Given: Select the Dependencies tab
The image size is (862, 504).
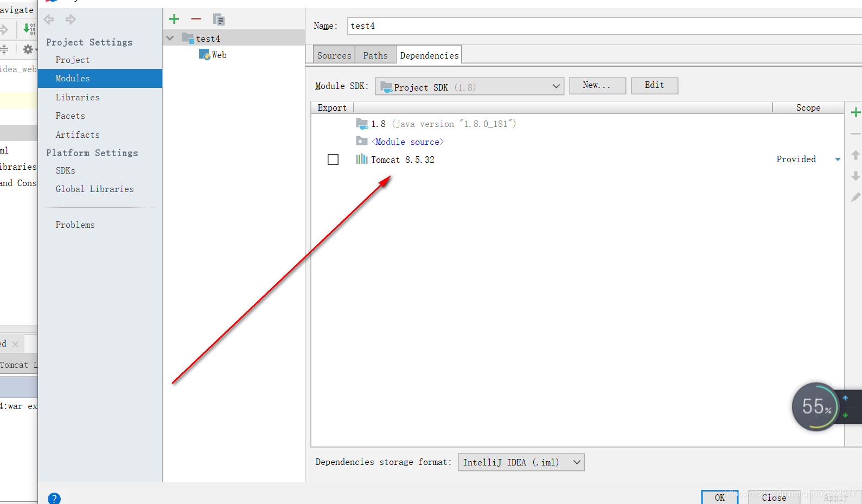Looking at the screenshot, I should pyautogui.click(x=429, y=55).
